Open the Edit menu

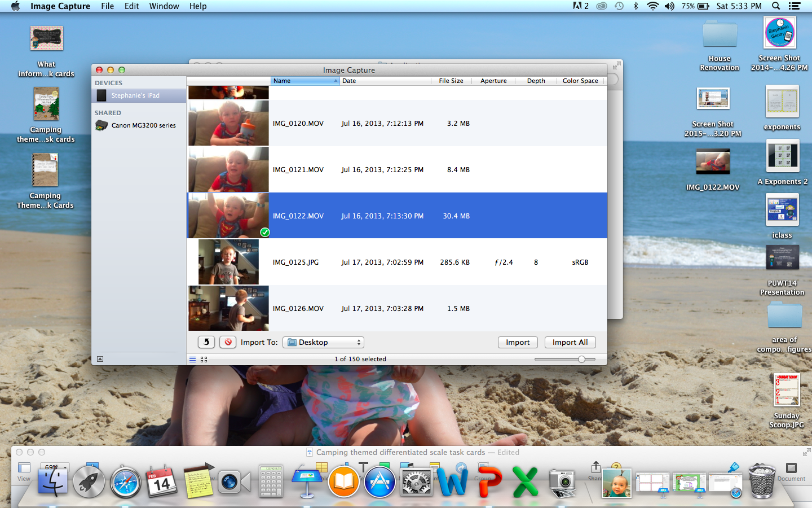point(131,6)
